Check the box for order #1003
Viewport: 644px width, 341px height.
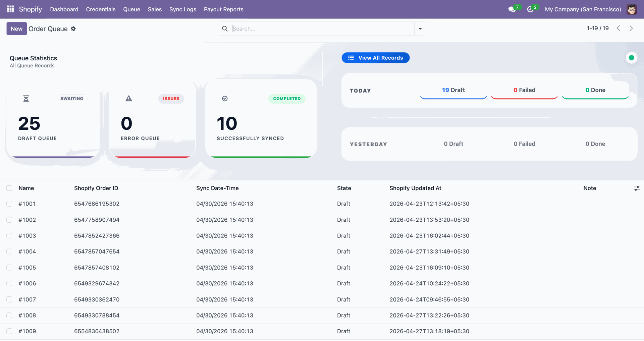(x=9, y=236)
